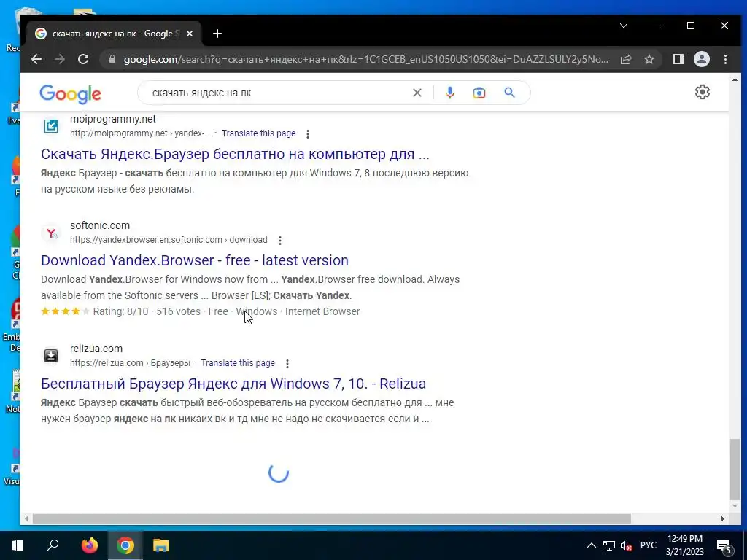Open Chrome three-dot menu

point(725,59)
